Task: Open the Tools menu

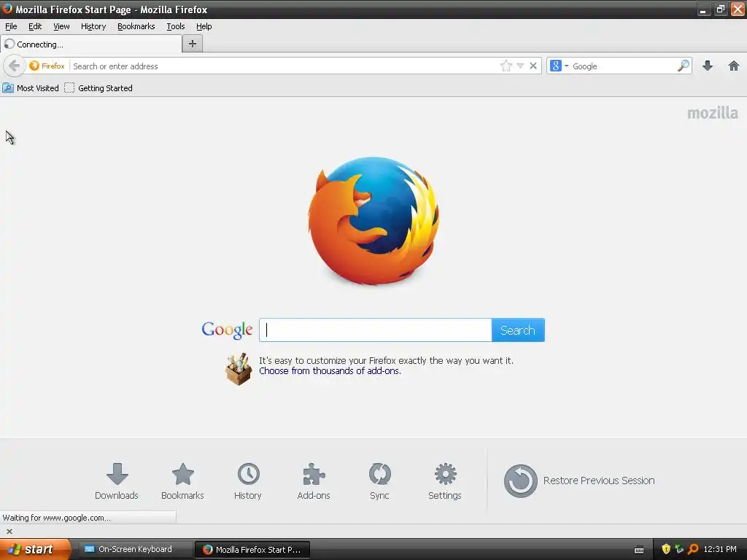Action: point(176,26)
